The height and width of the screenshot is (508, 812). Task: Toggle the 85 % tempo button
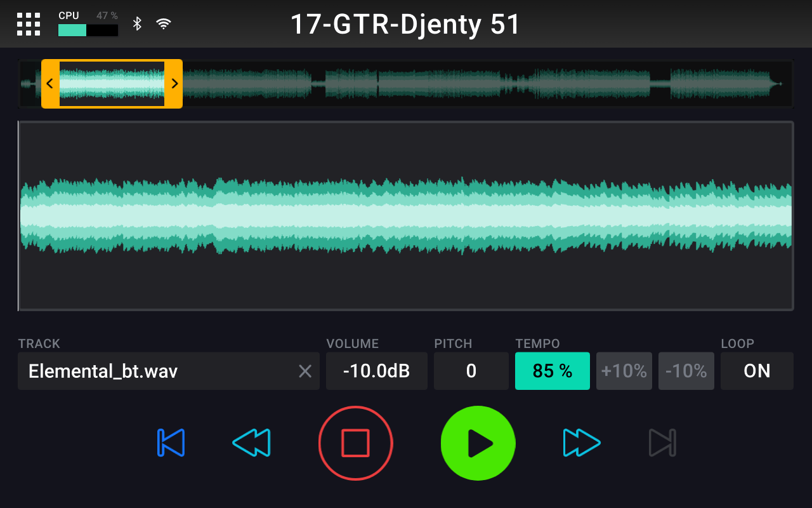(x=552, y=371)
